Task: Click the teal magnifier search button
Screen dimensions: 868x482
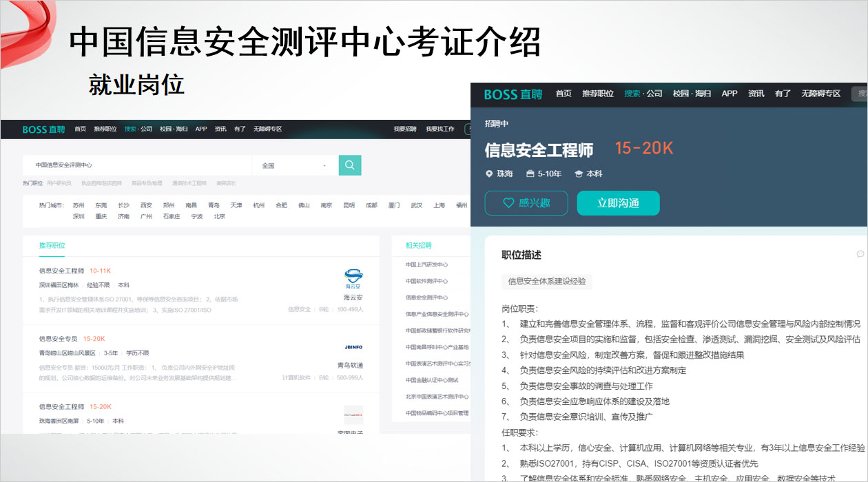Action: point(350,165)
